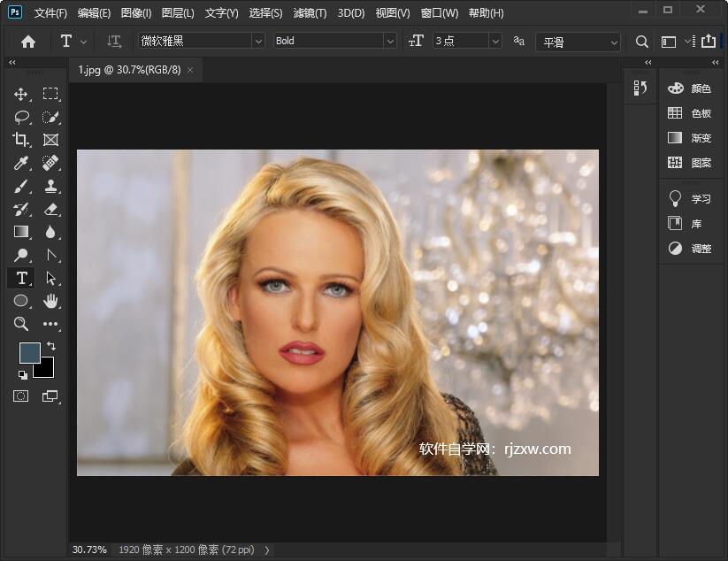
Task: Toggle Quick Mask mode
Action: [x=21, y=396]
